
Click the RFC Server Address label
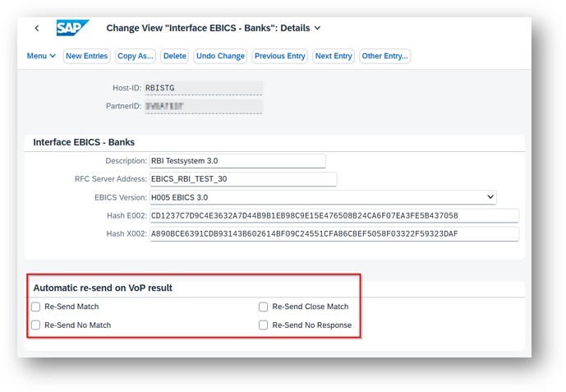111,179
